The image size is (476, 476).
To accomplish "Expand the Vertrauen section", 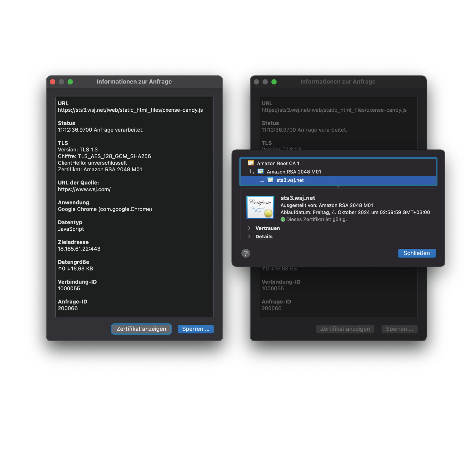I will (249, 228).
